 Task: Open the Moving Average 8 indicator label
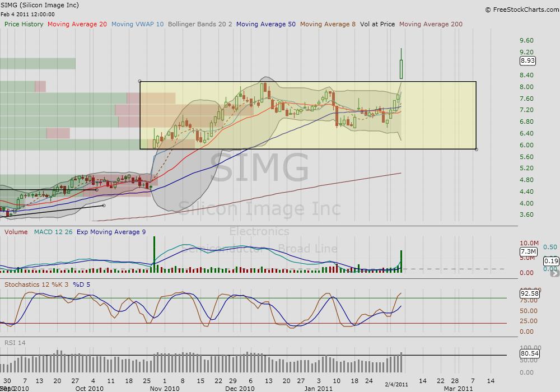[x=328, y=24]
